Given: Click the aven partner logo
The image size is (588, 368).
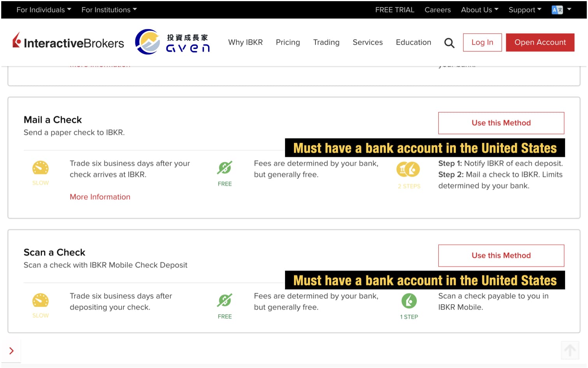Looking at the screenshot, I should [172, 41].
